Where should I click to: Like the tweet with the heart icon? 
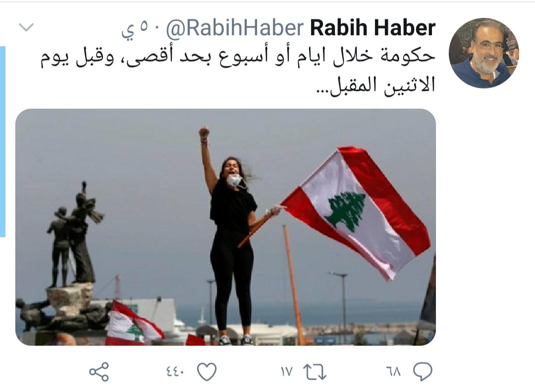tap(207, 372)
